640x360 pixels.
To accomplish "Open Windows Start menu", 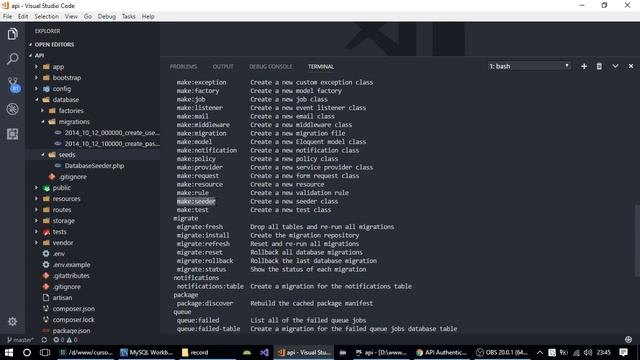I will [x=9, y=352].
